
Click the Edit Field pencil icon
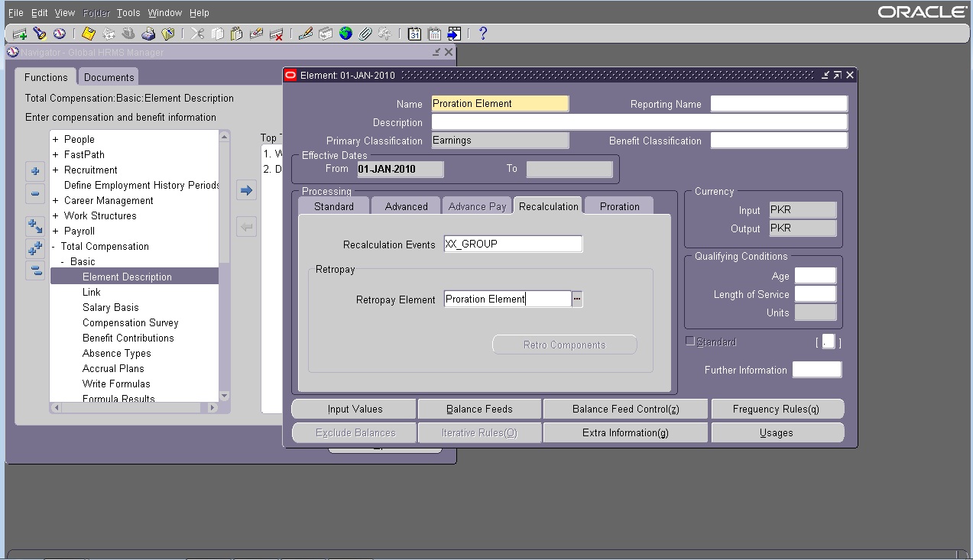[x=306, y=34]
